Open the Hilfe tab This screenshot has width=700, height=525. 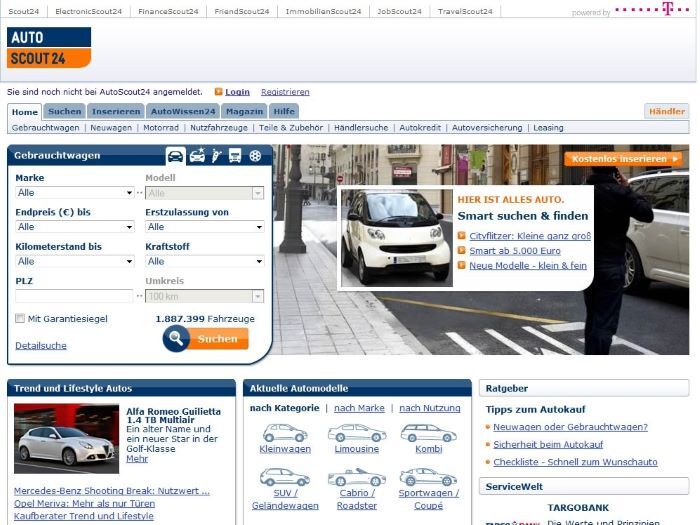pyautogui.click(x=284, y=111)
